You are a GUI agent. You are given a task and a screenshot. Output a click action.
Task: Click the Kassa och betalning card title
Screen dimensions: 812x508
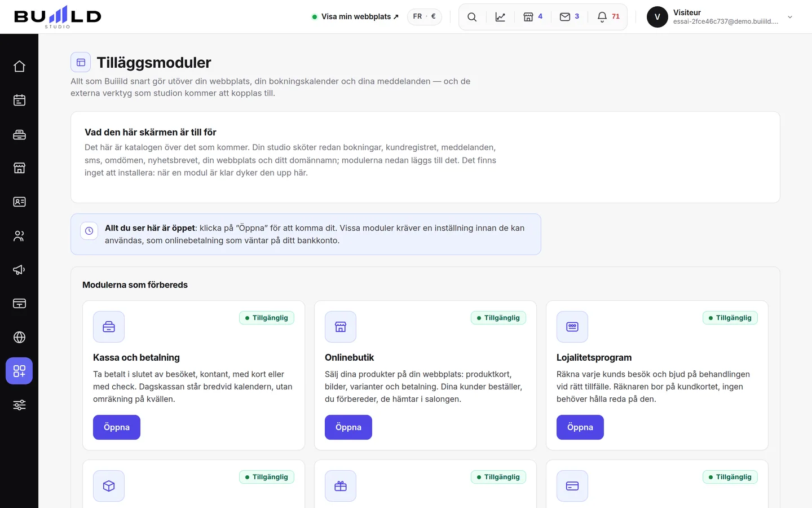(x=136, y=357)
